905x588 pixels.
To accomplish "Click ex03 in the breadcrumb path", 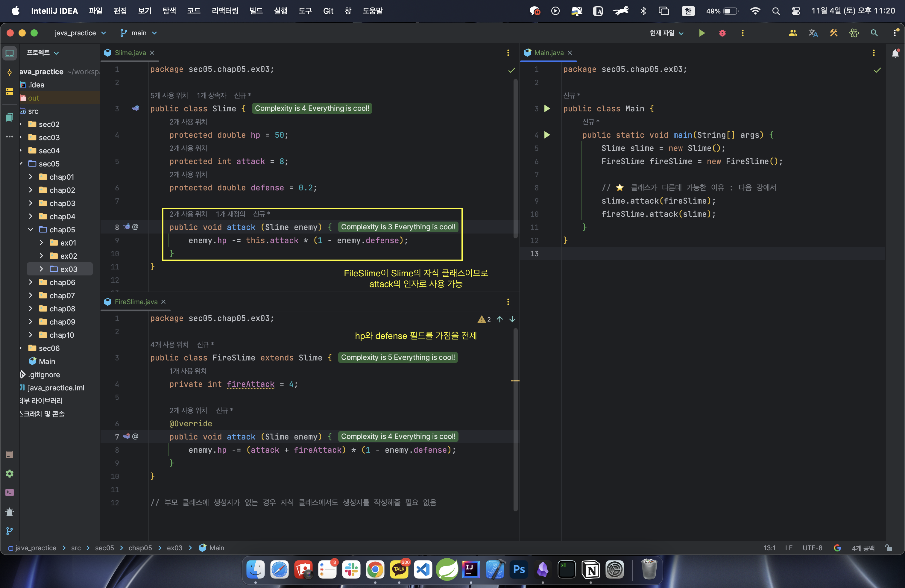I will (174, 548).
